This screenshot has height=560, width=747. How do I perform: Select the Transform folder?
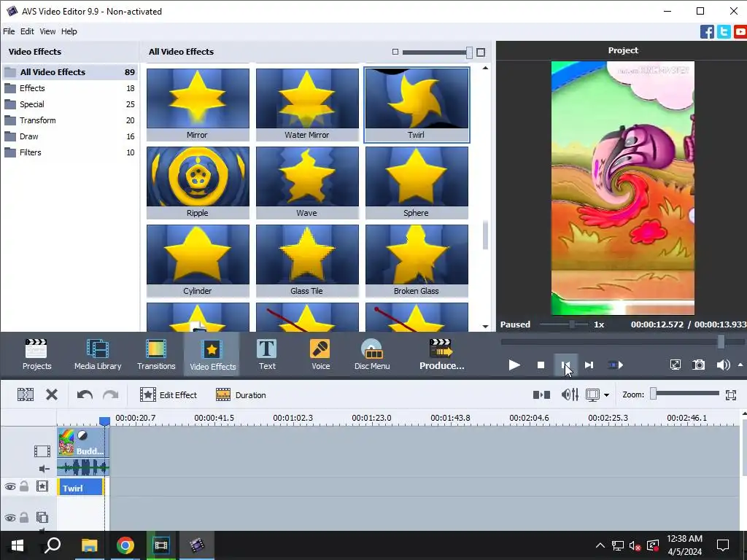(x=70, y=120)
